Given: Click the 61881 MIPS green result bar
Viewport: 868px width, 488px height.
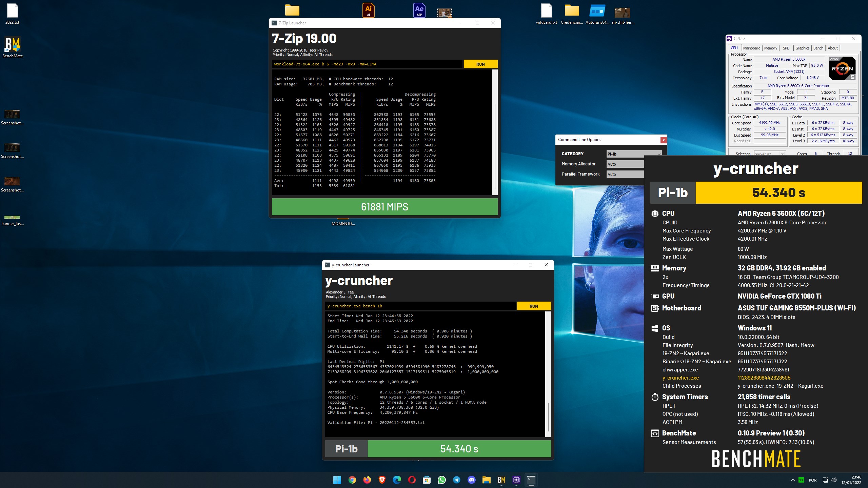Looking at the screenshot, I should [384, 207].
